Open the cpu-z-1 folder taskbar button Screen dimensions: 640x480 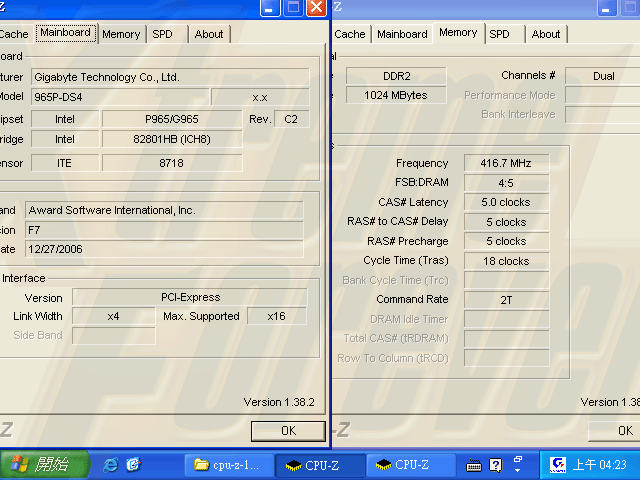pos(227,465)
